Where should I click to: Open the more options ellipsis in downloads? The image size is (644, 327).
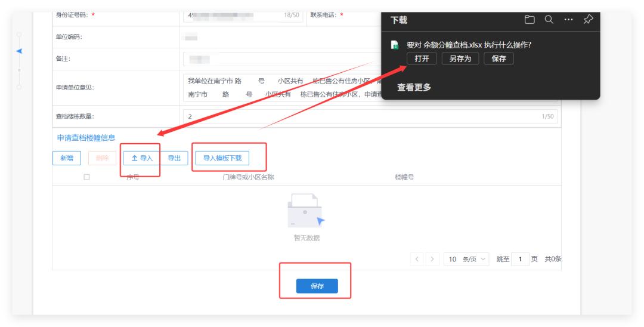click(x=568, y=20)
